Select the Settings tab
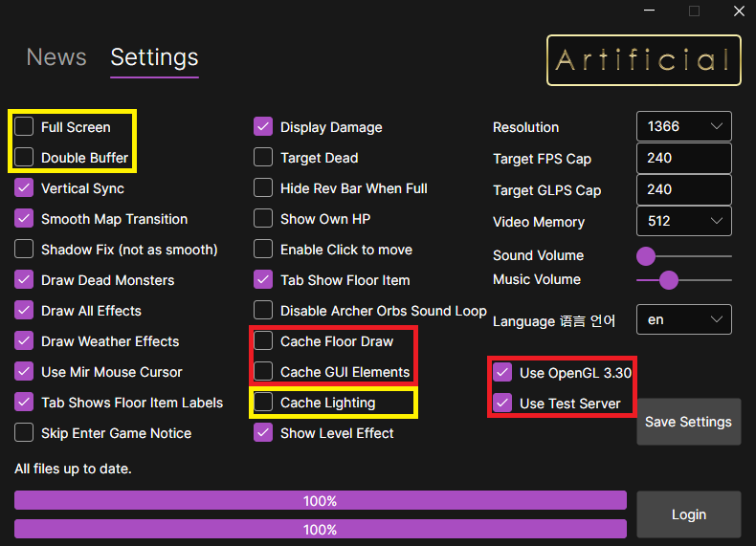Screen dimensions: 756x546 [154, 57]
